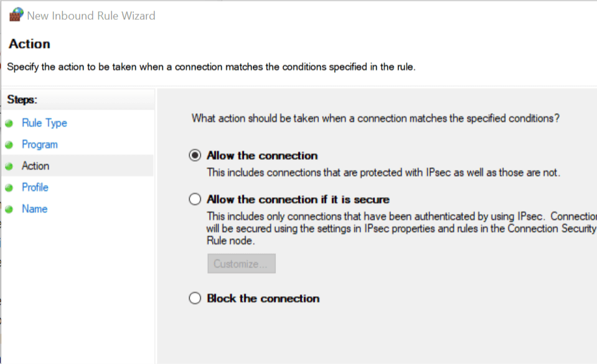The image size is (597, 364).
Task: Click the green bullet beside Profile
Action: 9,188
